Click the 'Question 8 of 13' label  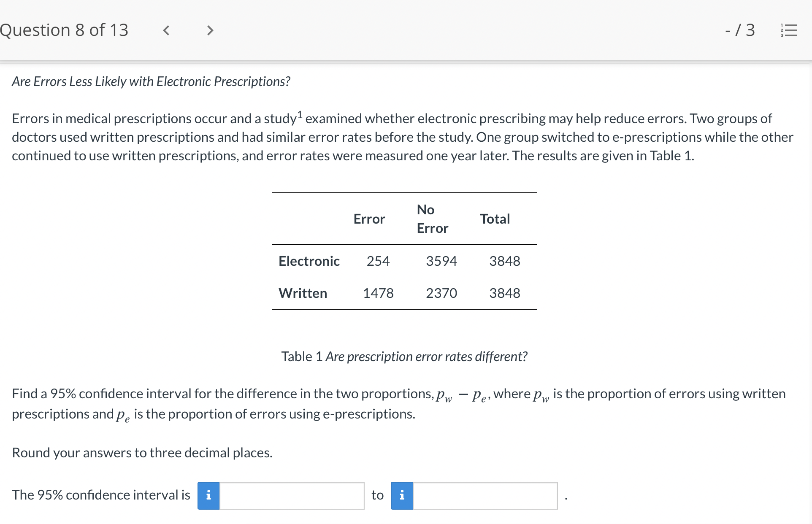pyautogui.click(x=64, y=30)
